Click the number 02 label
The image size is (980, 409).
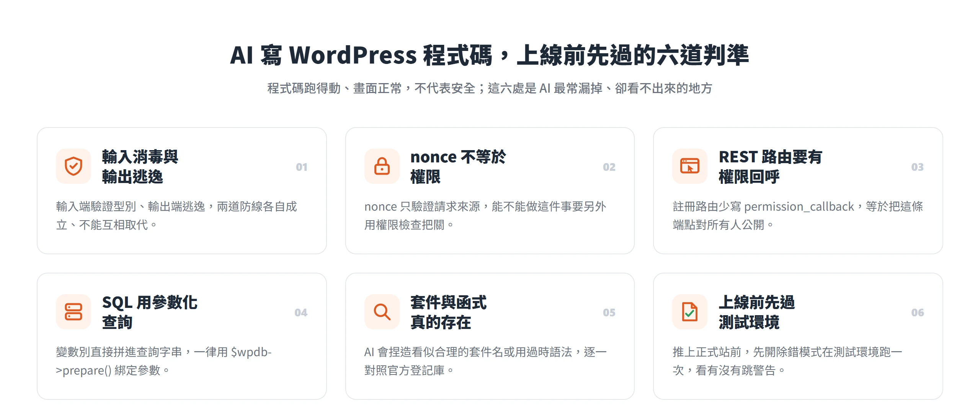pos(609,167)
